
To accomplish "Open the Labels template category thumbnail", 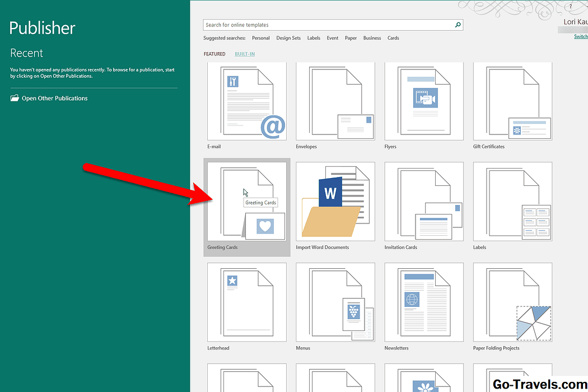I will click(x=512, y=202).
